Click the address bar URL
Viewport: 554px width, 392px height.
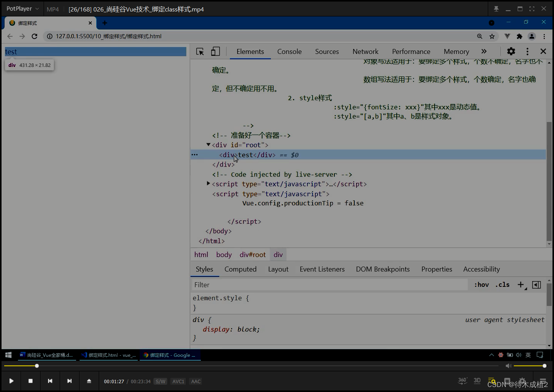pos(109,36)
